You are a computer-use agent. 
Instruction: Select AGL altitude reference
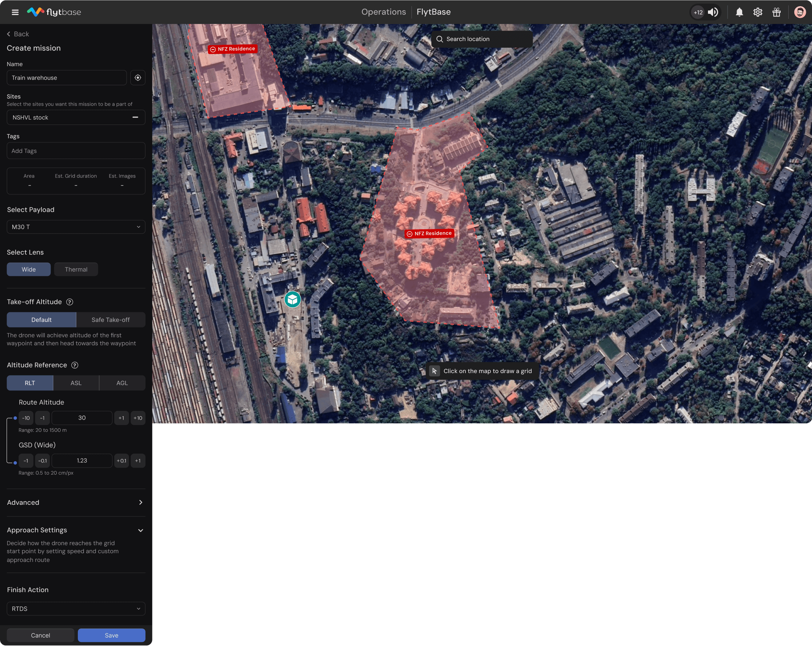pos(122,383)
